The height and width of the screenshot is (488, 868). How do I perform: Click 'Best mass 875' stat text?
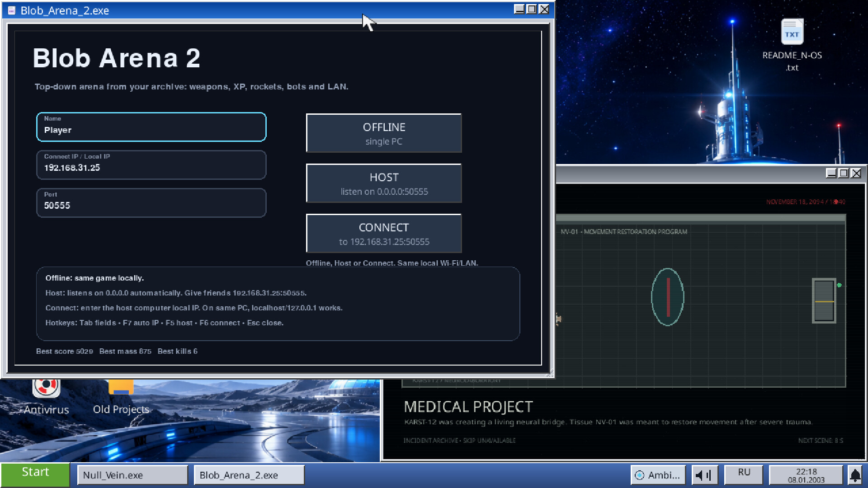tap(125, 351)
